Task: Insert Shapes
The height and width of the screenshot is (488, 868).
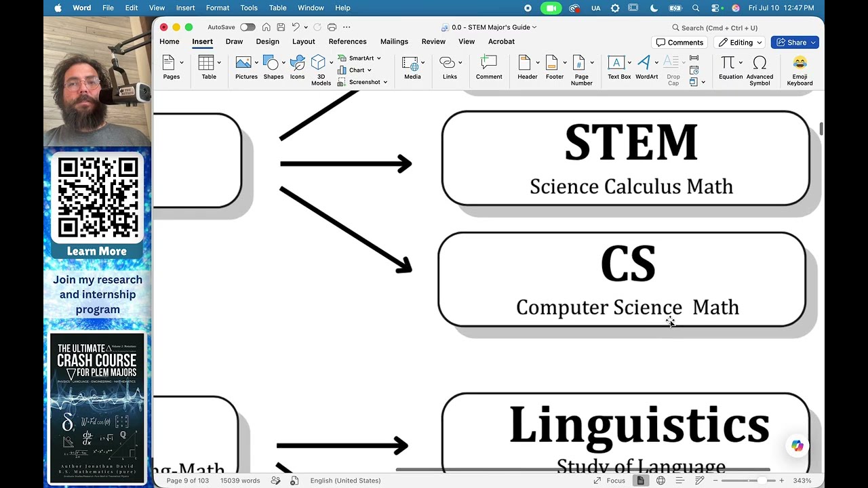Action: pyautogui.click(x=273, y=68)
